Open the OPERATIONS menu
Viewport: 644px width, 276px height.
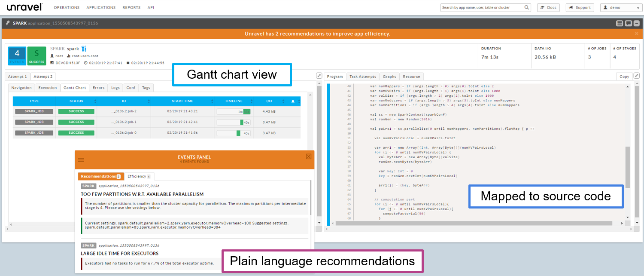(67, 8)
